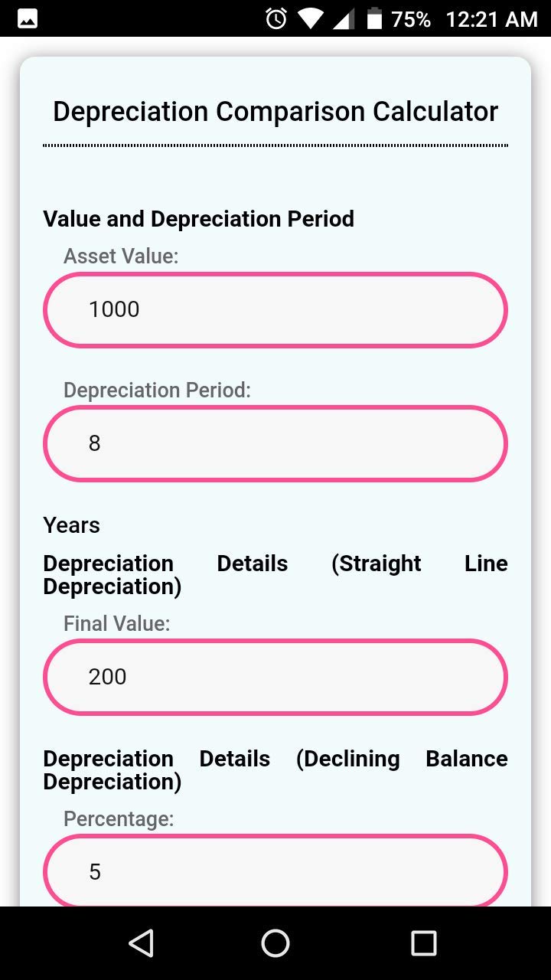Click the "Asset Value:" label

click(121, 256)
